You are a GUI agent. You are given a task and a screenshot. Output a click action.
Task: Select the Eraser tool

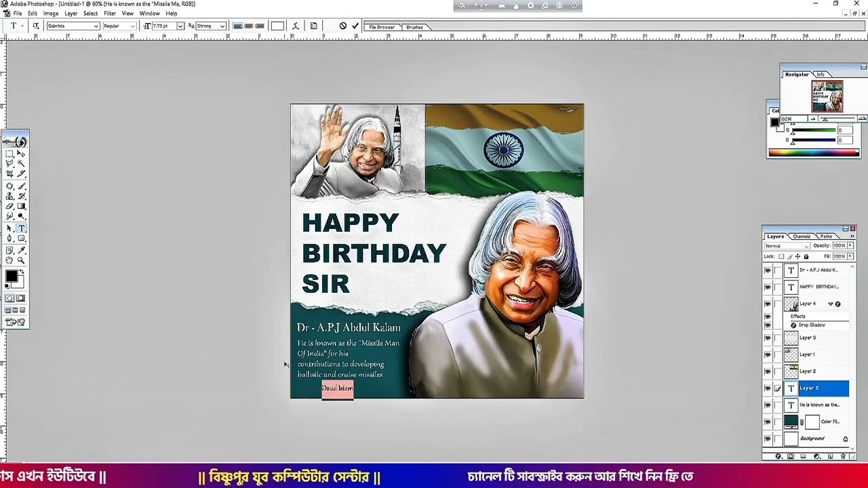(9, 206)
